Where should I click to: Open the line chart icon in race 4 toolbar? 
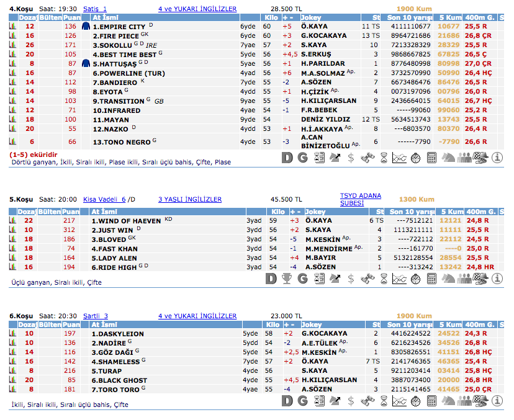(x=400, y=158)
